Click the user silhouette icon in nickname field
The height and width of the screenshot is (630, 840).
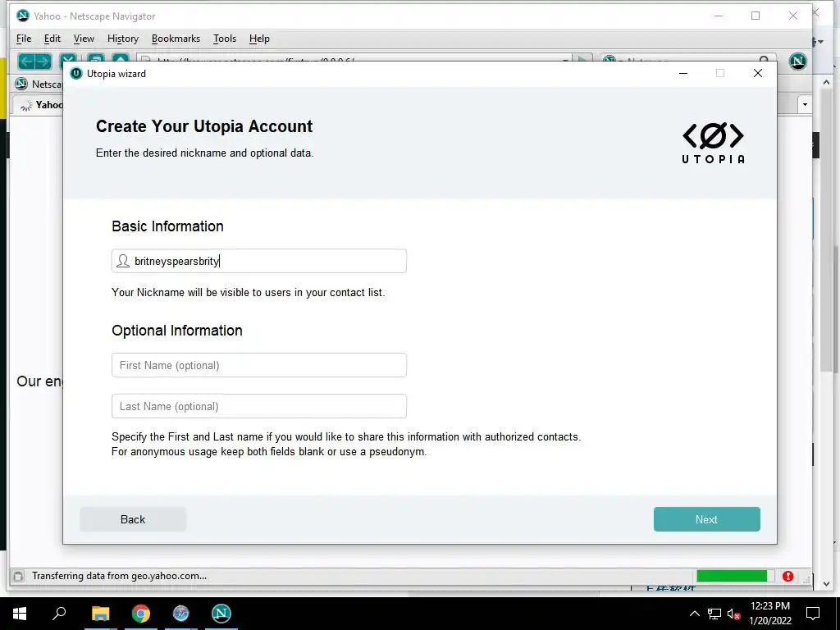click(x=123, y=261)
